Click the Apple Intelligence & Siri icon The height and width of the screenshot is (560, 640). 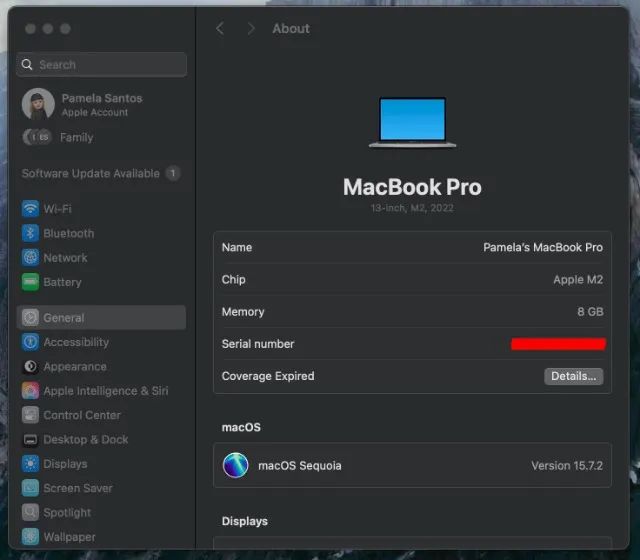pos(30,391)
